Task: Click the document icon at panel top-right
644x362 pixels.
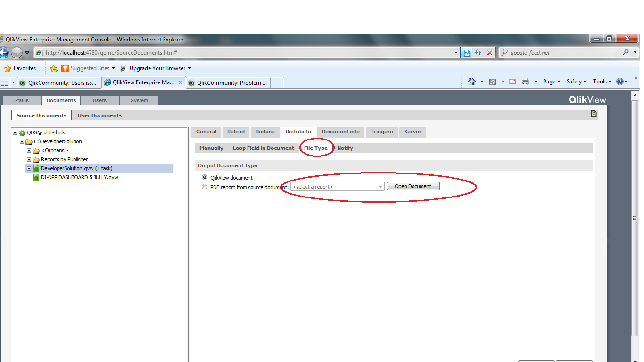Action: (594, 114)
